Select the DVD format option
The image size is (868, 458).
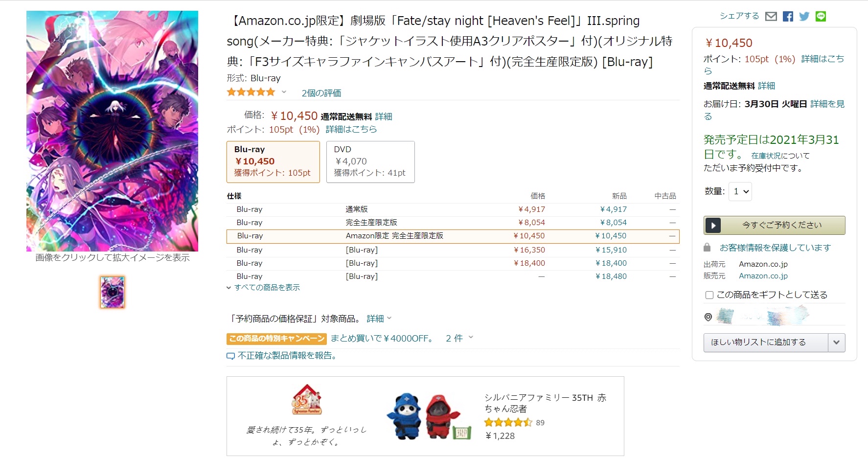(x=370, y=162)
